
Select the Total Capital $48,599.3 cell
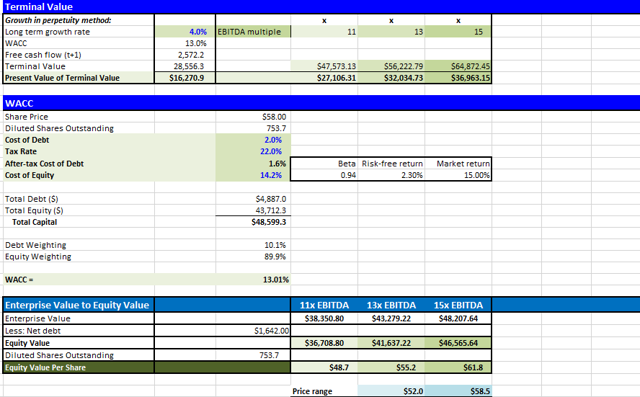click(x=253, y=222)
